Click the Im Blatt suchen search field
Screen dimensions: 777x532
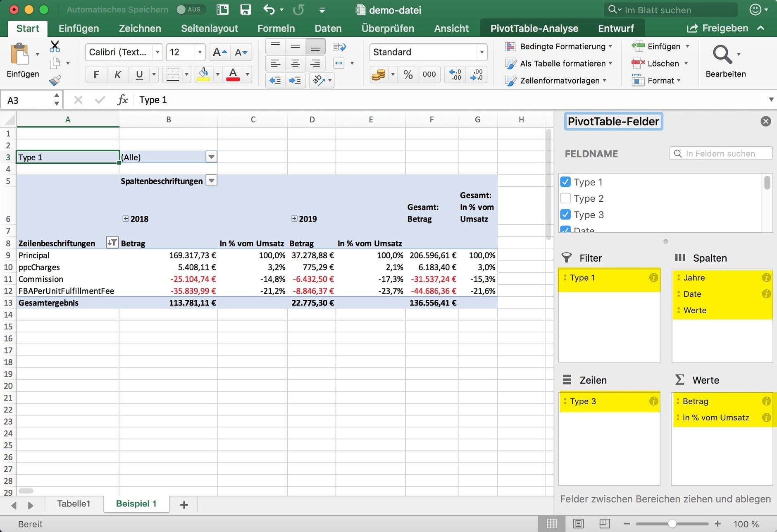(670, 10)
